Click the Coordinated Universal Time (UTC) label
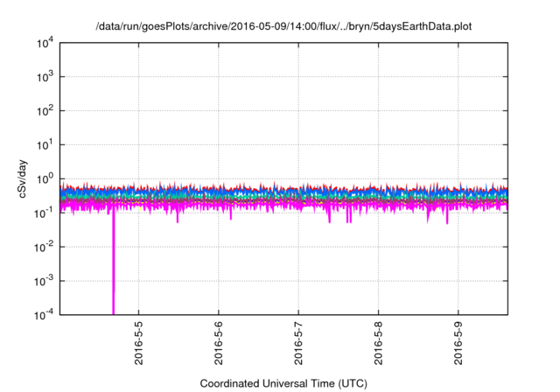The width and height of the screenshot is (560, 392). (x=283, y=384)
